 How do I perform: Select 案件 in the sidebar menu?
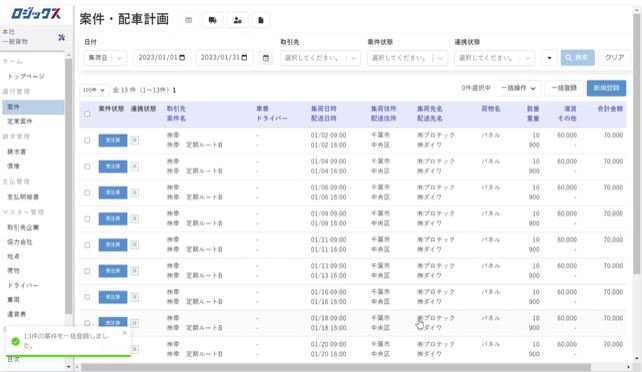tap(33, 107)
